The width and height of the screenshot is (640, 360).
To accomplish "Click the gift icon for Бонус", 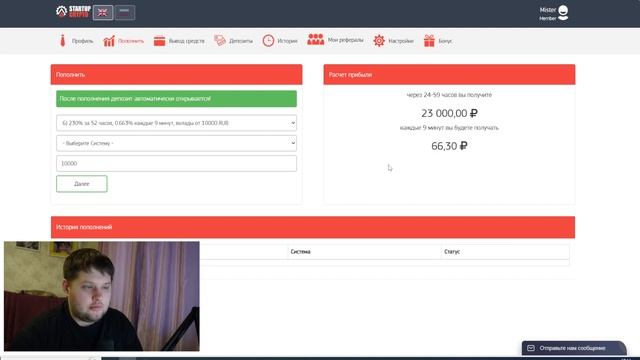I will (x=429, y=41).
